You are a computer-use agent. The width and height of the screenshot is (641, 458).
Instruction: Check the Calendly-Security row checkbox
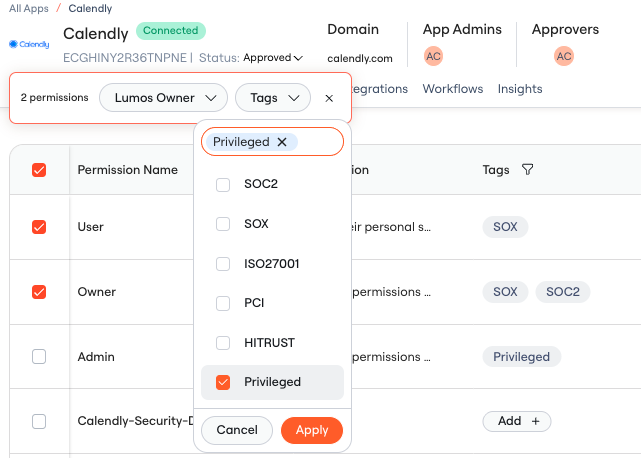click(39, 421)
